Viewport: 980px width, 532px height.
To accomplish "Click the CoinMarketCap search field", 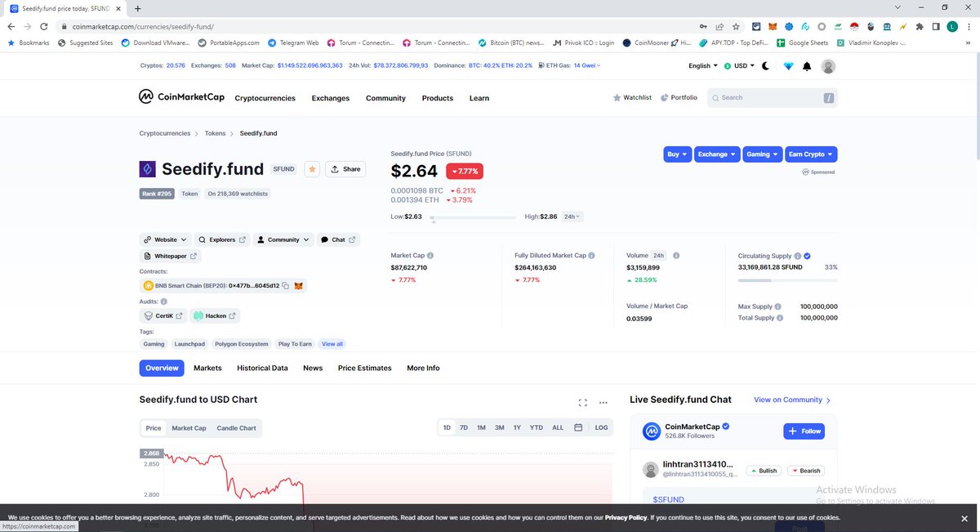I will coord(773,97).
